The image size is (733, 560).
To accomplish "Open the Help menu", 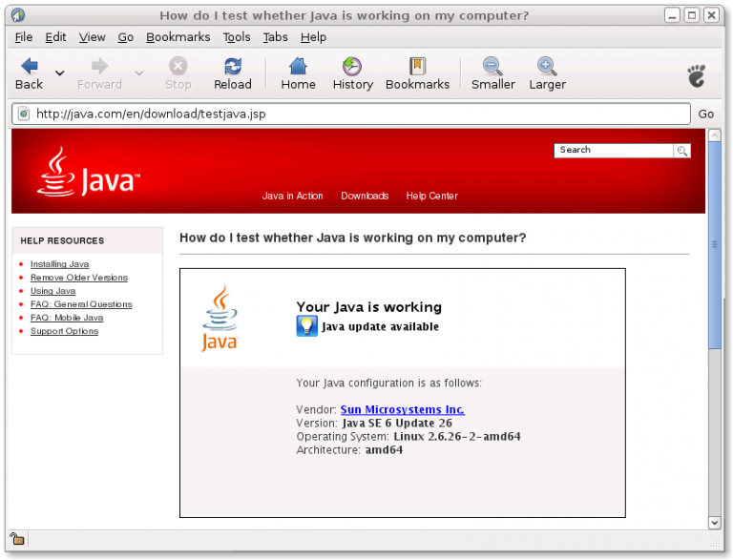I will 313,37.
